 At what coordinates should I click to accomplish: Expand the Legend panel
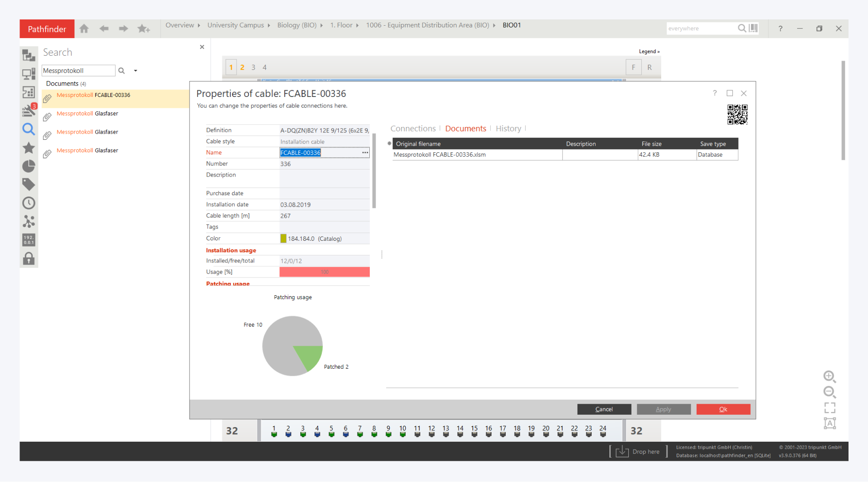coord(649,51)
